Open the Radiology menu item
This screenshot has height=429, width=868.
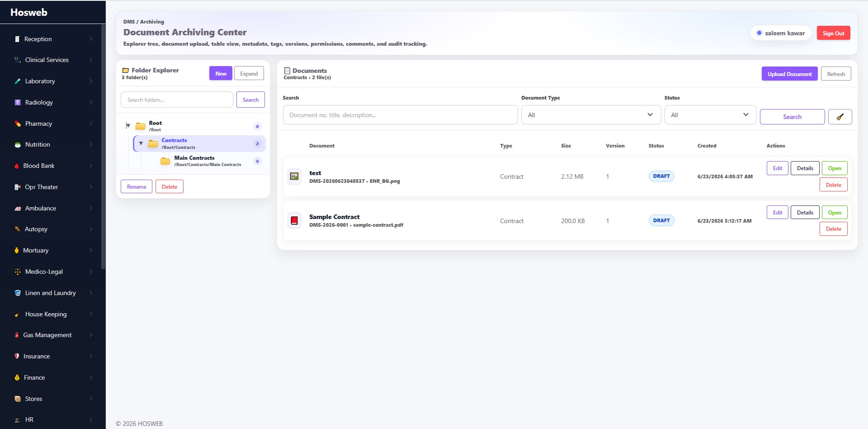[x=52, y=102]
